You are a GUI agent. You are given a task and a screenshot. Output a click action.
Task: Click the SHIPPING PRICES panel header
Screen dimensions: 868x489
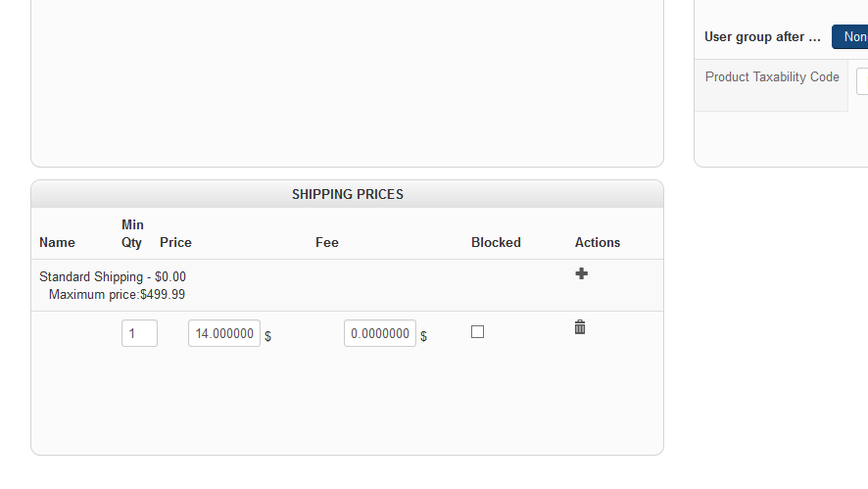(x=347, y=194)
